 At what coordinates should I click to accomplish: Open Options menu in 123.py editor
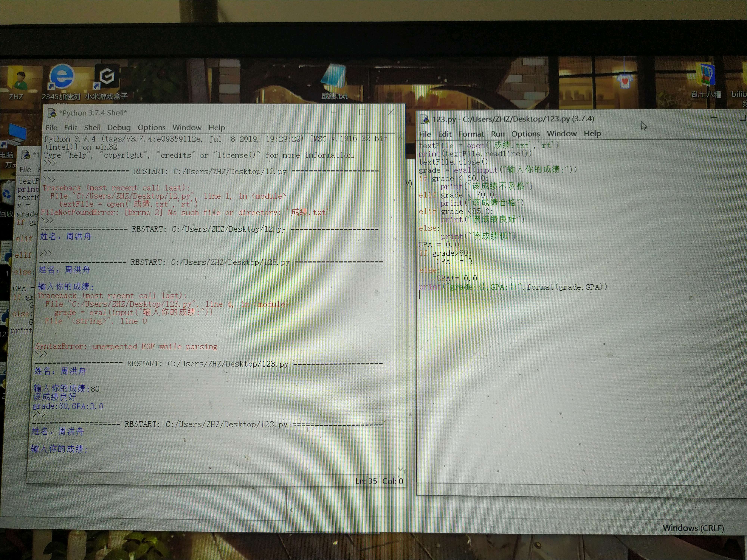[x=526, y=134]
